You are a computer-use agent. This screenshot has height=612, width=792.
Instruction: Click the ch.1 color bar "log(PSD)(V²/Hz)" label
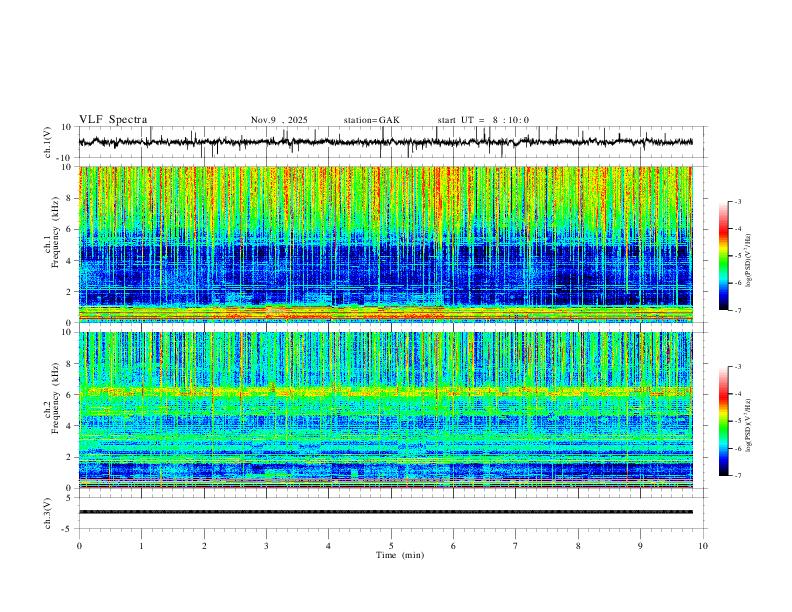(x=749, y=261)
